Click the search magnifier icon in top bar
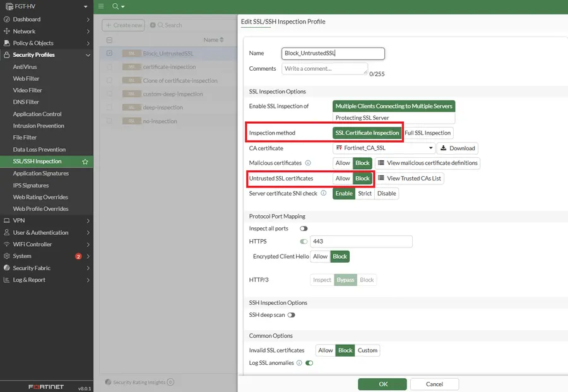This screenshot has width=568, height=392. click(x=115, y=6)
